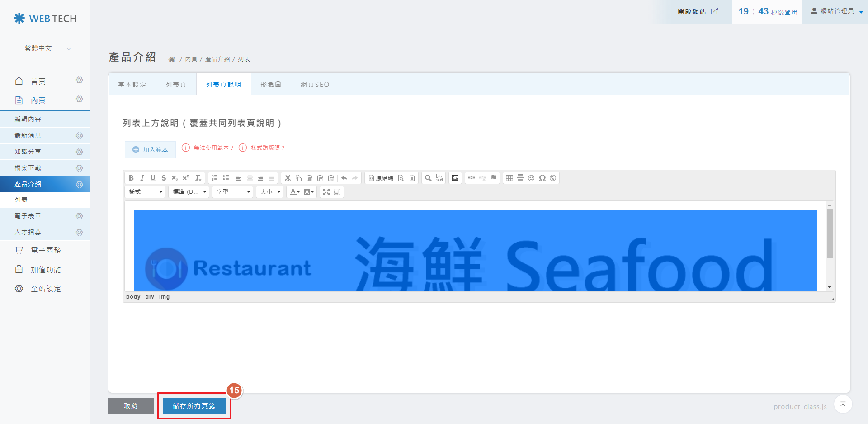Screen dimensions: 868x424
Task: Expand the 繁體中文 language selector
Action: (x=45, y=48)
